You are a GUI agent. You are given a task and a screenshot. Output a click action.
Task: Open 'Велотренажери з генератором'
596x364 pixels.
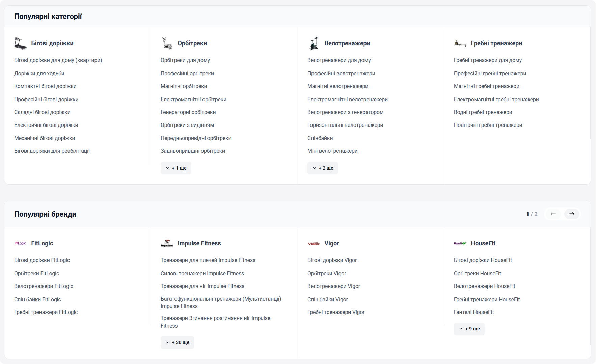pos(346,112)
